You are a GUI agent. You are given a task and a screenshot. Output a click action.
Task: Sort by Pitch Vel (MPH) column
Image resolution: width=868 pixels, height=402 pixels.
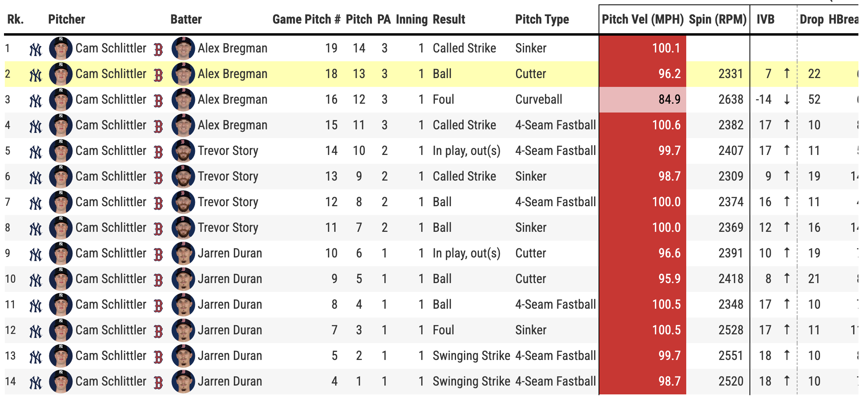643,19
